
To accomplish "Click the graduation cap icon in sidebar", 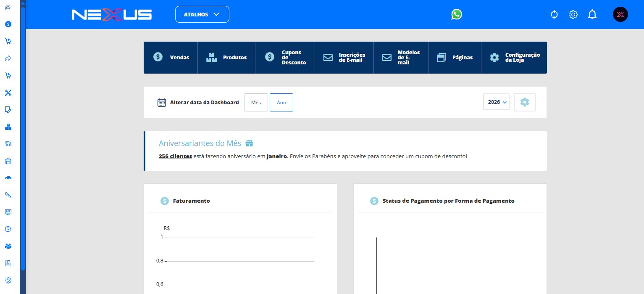I will (8, 7).
